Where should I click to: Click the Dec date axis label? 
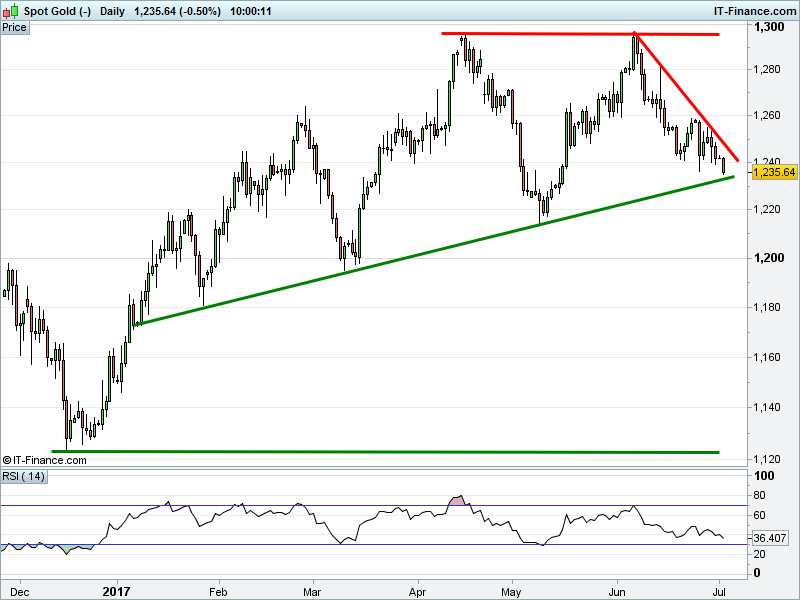19,592
